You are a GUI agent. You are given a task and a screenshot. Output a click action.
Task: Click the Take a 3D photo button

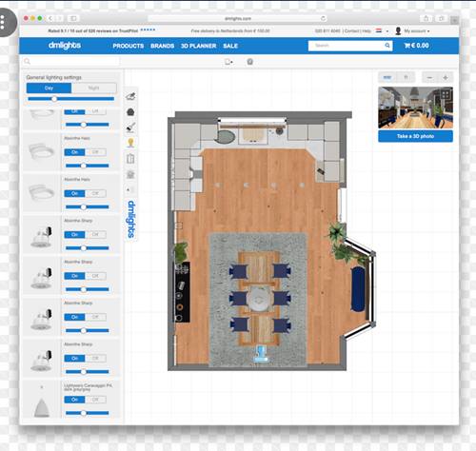(415, 136)
